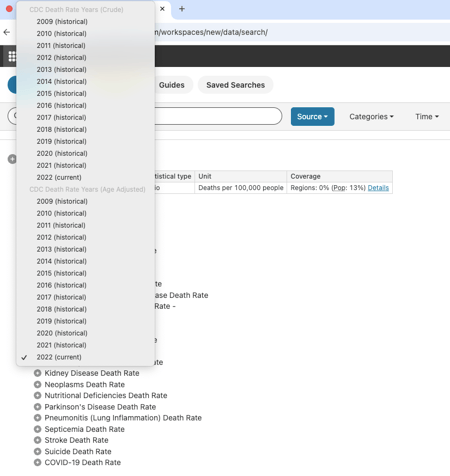The width and height of the screenshot is (450, 476).
Task: Add COVID-19 Death Rate plus icon
Action: pyautogui.click(x=38, y=462)
